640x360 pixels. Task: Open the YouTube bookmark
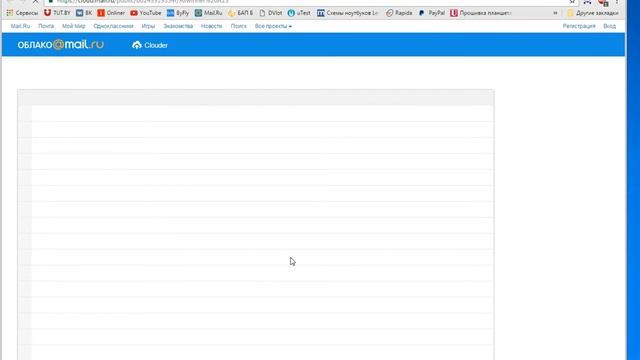pos(146,13)
